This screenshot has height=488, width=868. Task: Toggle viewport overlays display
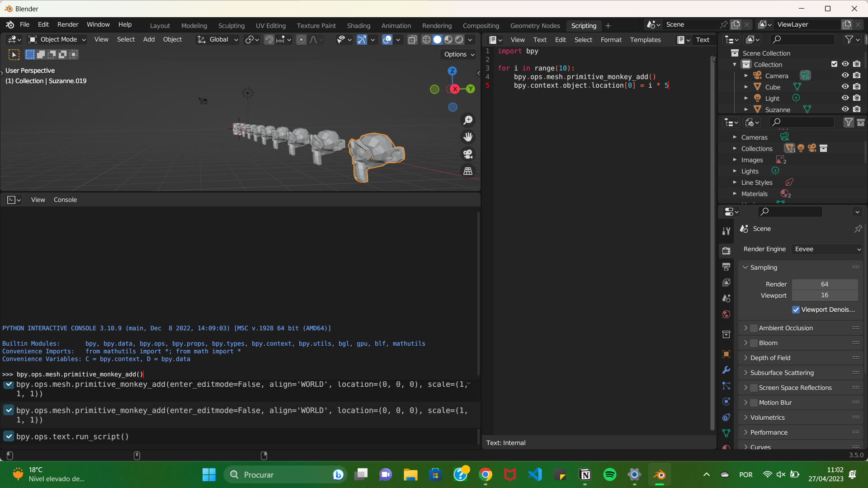[x=387, y=40]
